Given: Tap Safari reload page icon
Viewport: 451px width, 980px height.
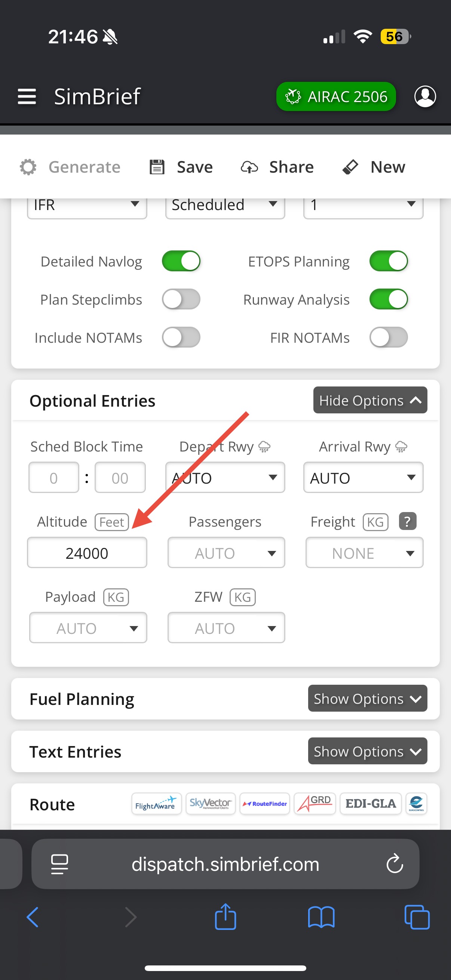Looking at the screenshot, I should 395,864.
